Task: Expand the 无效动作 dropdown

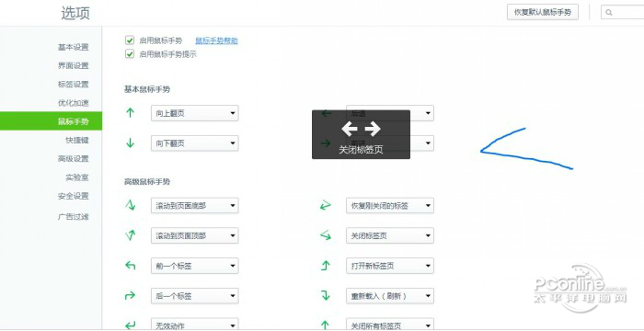Action: click(x=195, y=325)
